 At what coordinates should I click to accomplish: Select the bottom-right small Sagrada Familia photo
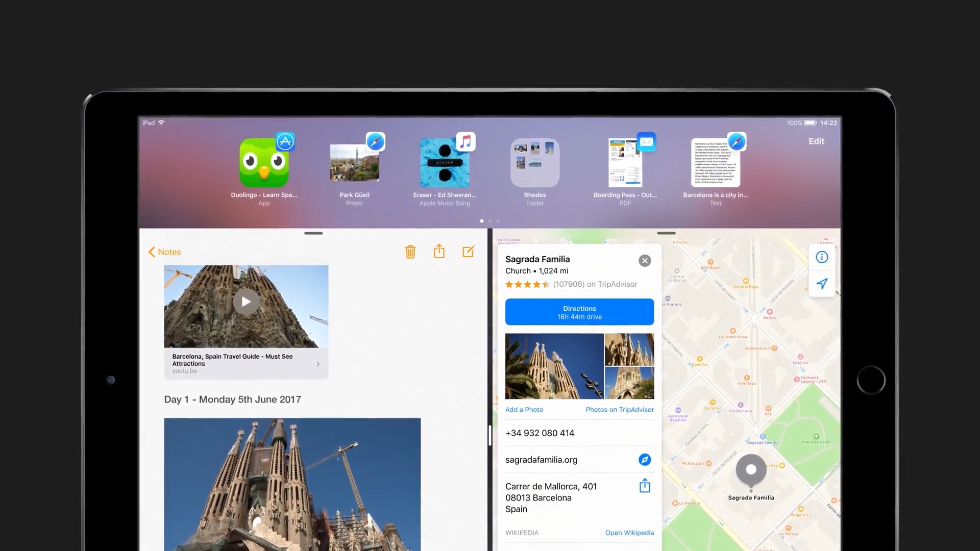pos(629,383)
